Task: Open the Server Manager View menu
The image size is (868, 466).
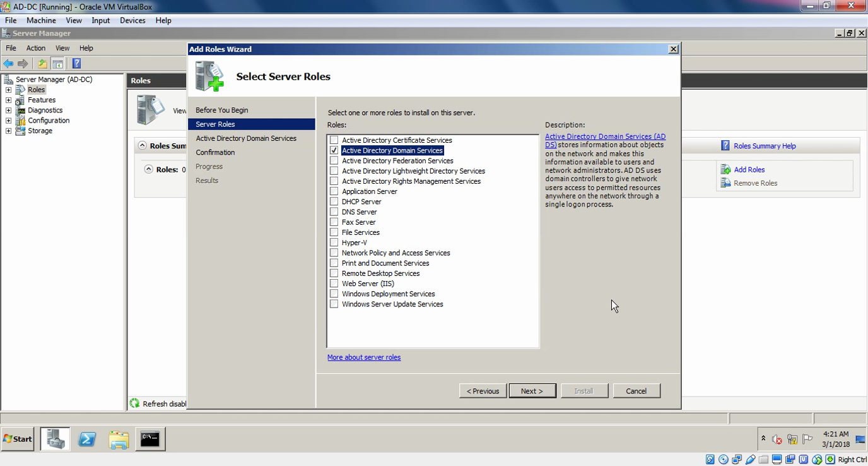Action: pyautogui.click(x=62, y=48)
